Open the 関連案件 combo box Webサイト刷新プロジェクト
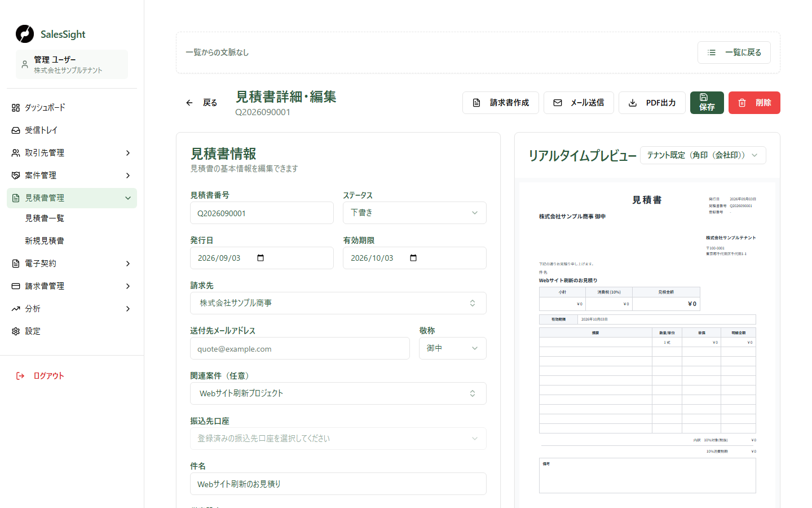 point(338,393)
